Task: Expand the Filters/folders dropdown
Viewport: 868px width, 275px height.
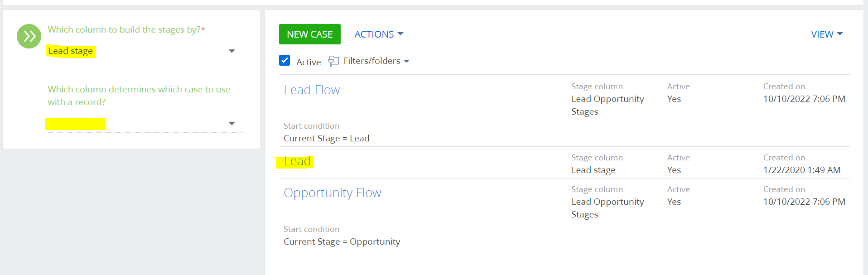Action: [x=376, y=61]
